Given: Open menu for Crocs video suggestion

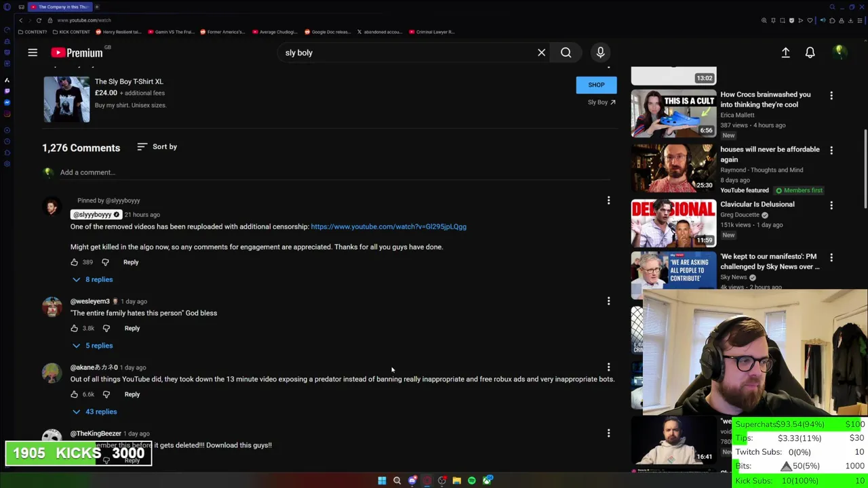Looking at the screenshot, I should [x=831, y=96].
